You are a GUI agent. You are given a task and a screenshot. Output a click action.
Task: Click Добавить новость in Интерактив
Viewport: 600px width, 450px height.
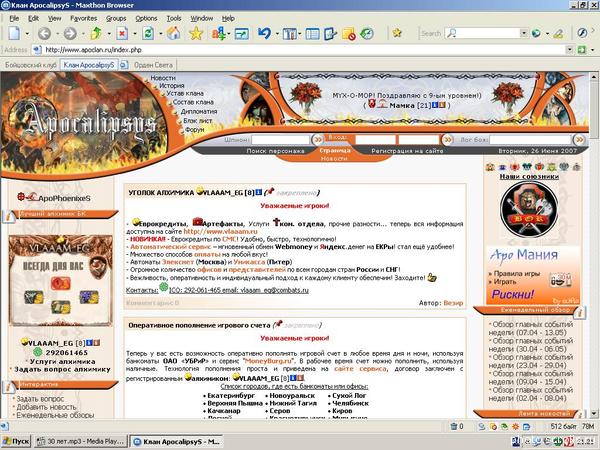click(x=46, y=407)
